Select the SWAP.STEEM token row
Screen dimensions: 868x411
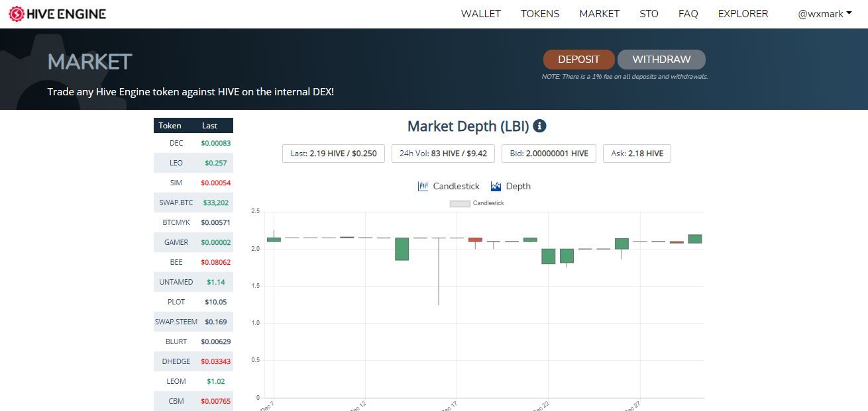pyautogui.click(x=193, y=322)
